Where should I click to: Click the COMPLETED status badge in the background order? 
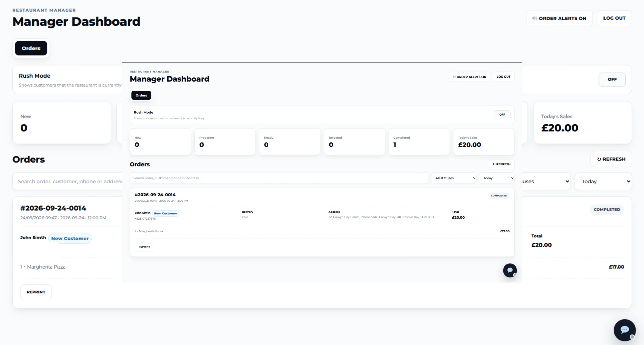coord(607,209)
